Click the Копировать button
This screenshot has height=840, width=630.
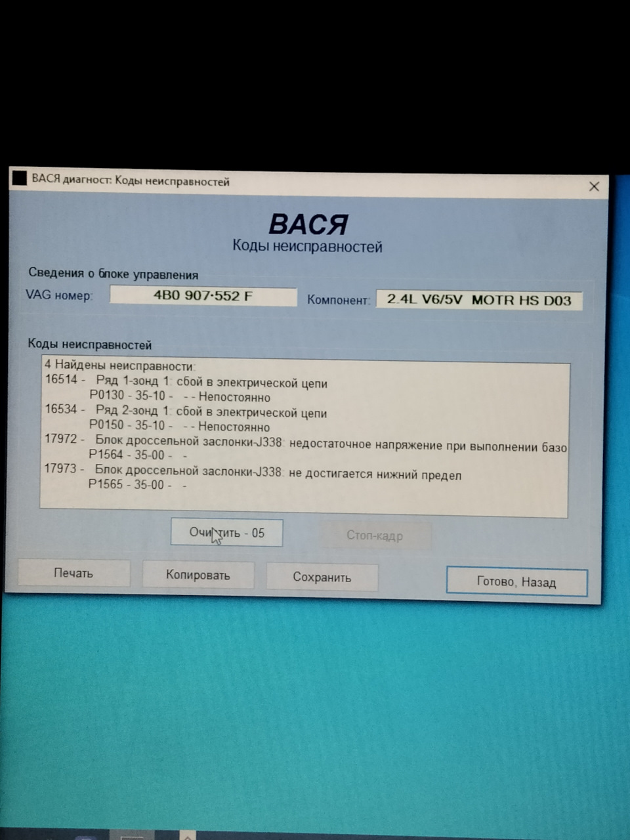(198, 575)
